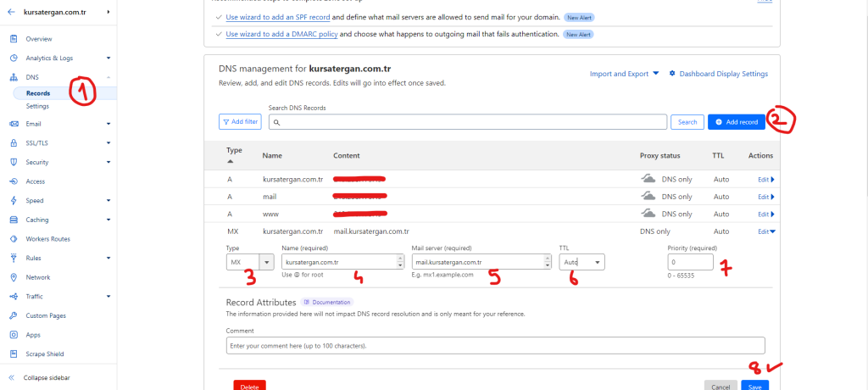The height and width of the screenshot is (390, 868).
Task: Click the Scrape Shield document icon
Action: coord(14,354)
